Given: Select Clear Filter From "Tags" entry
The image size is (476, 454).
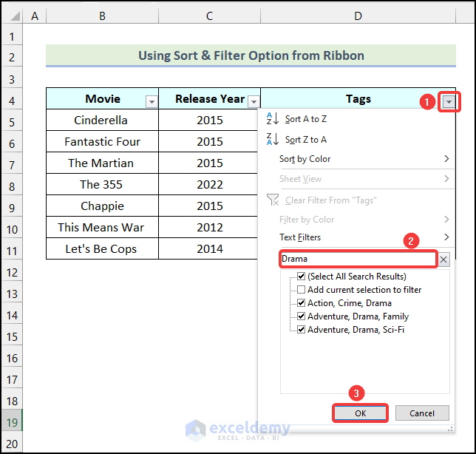Looking at the screenshot, I should [356, 200].
